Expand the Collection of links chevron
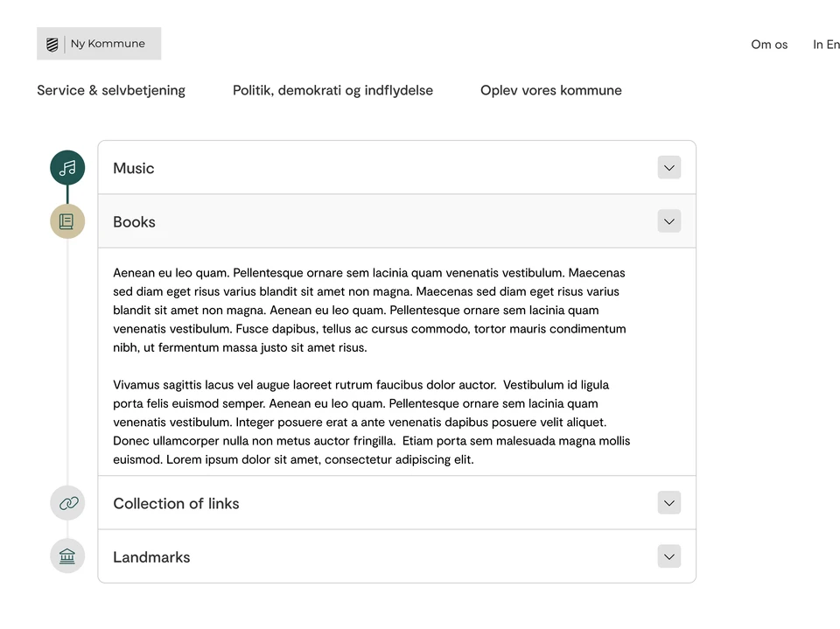840x629 pixels. [669, 503]
